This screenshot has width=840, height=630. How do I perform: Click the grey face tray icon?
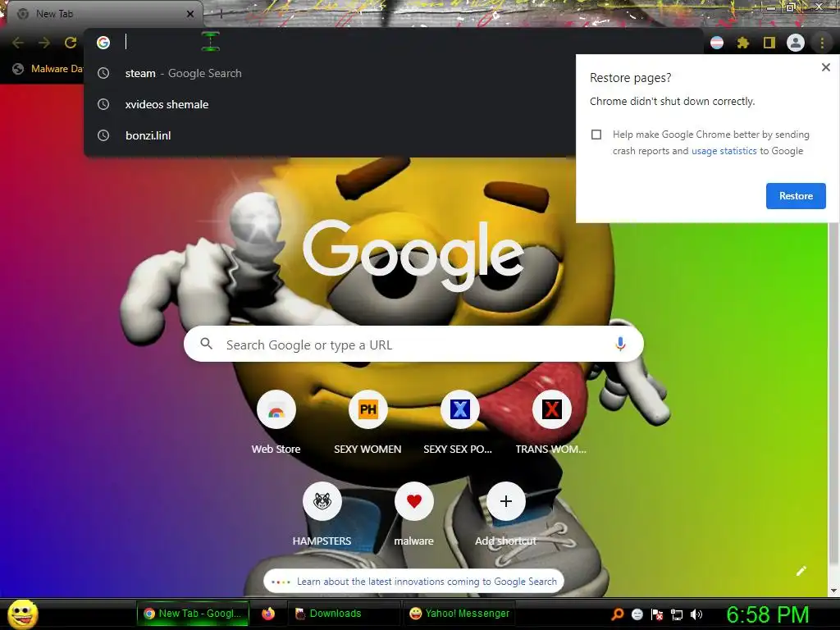pyautogui.click(x=637, y=614)
